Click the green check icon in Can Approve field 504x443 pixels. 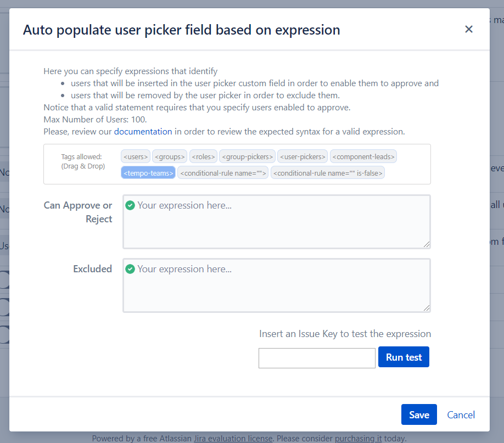coord(130,205)
